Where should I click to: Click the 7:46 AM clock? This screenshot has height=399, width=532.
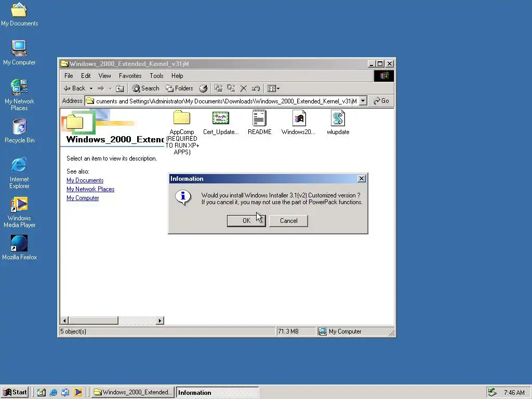(514, 393)
